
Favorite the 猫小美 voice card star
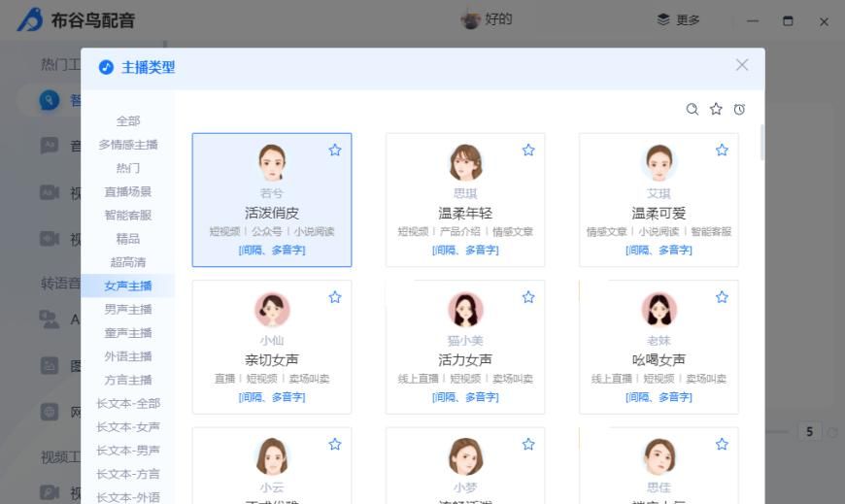[528, 297]
